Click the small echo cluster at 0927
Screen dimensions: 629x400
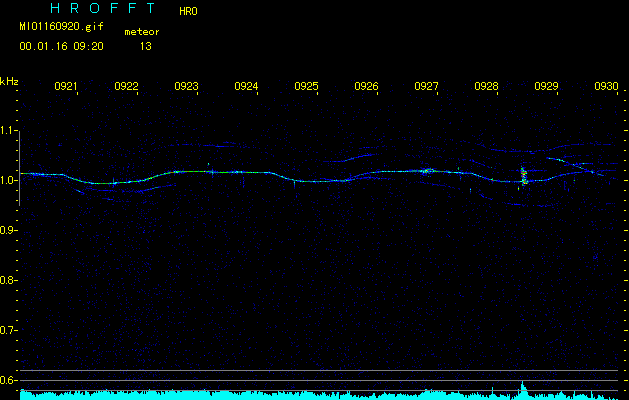click(x=427, y=171)
